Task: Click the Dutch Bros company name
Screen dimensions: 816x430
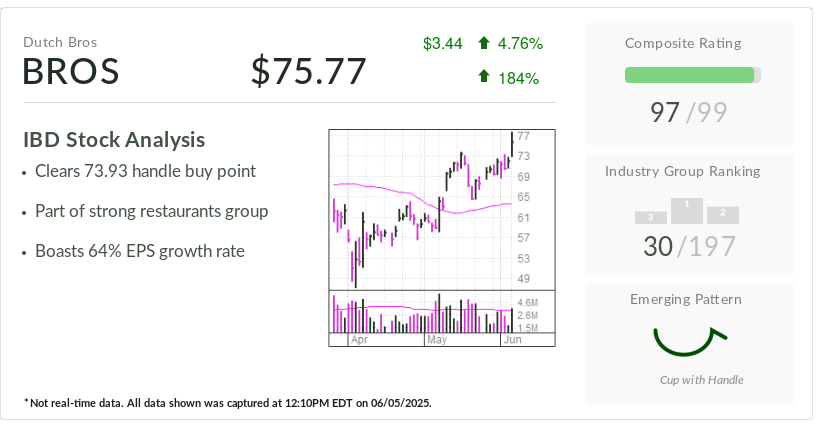Action: pyautogui.click(x=60, y=42)
